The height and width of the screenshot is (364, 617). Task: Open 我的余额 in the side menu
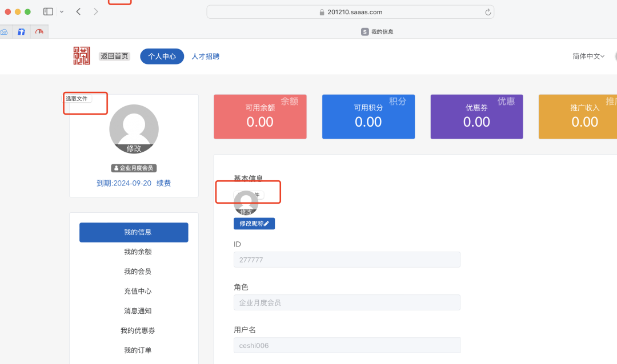click(138, 252)
